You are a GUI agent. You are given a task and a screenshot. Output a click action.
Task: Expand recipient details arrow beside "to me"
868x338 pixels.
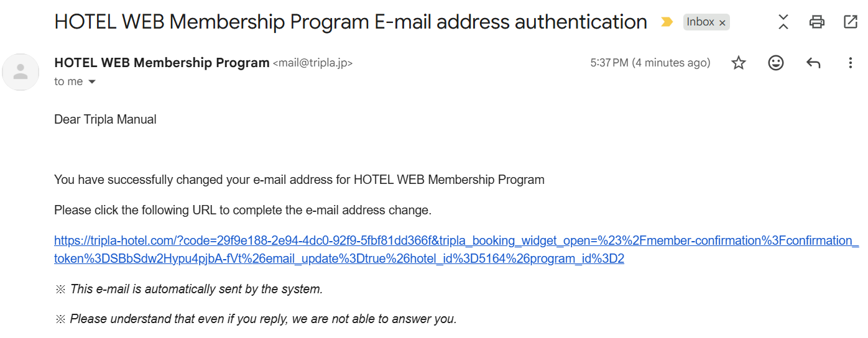click(x=92, y=82)
